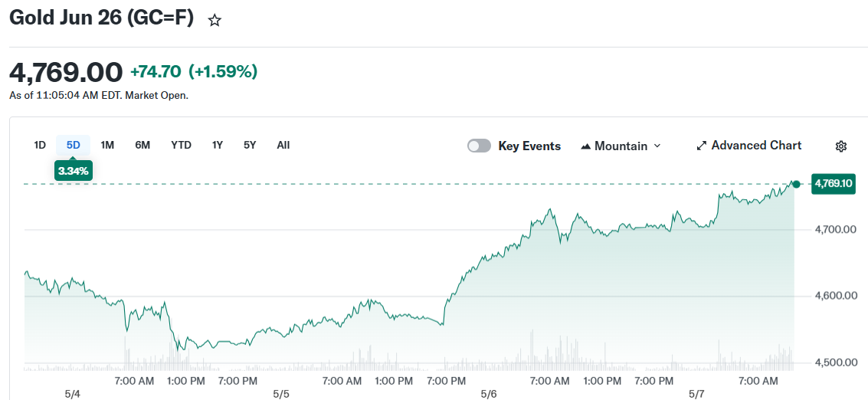868x400 pixels.
Task: Choose the 1Y time range
Action: tap(217, 145)
